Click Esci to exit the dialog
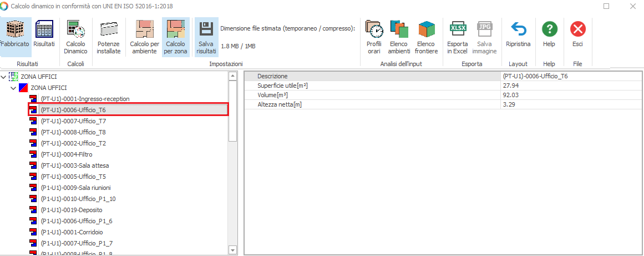 click(578, 36)
